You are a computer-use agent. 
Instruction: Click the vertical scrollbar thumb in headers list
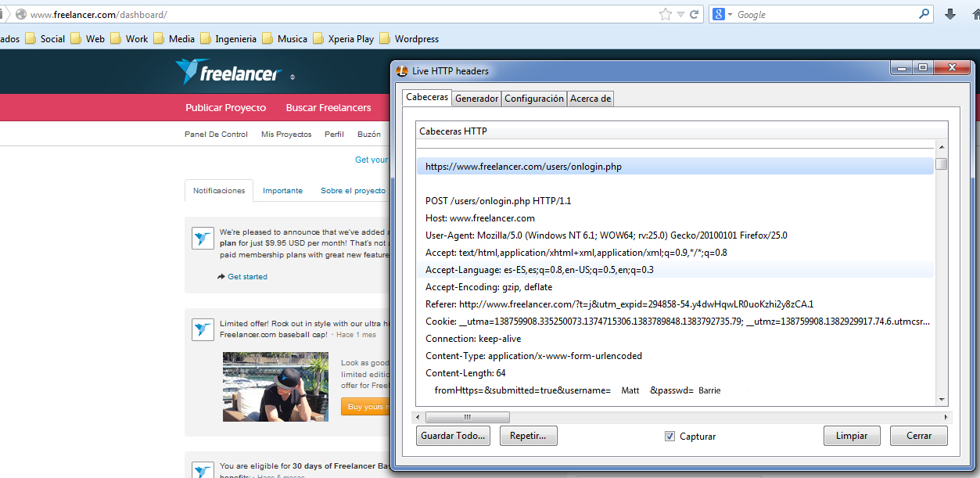(942, 164)
